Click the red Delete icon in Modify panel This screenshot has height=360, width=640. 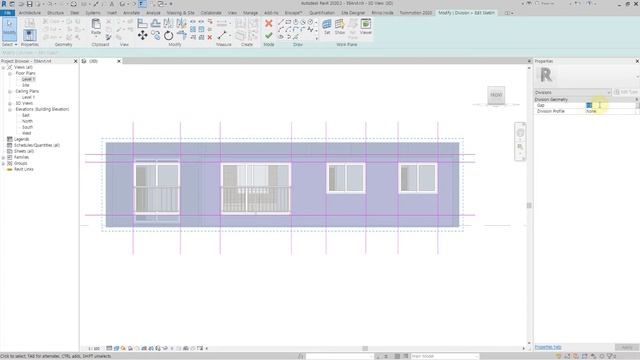(x=210, y=37)
